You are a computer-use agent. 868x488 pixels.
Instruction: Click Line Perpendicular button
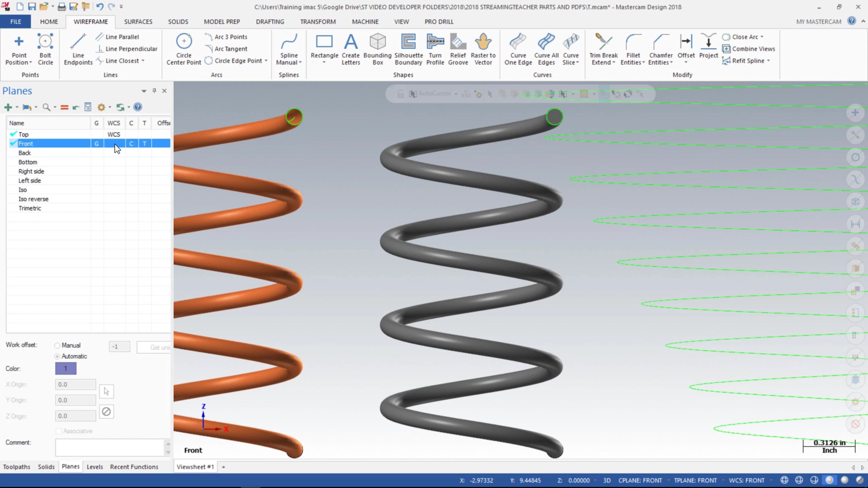pyautogui.click(x=126, y=49)
